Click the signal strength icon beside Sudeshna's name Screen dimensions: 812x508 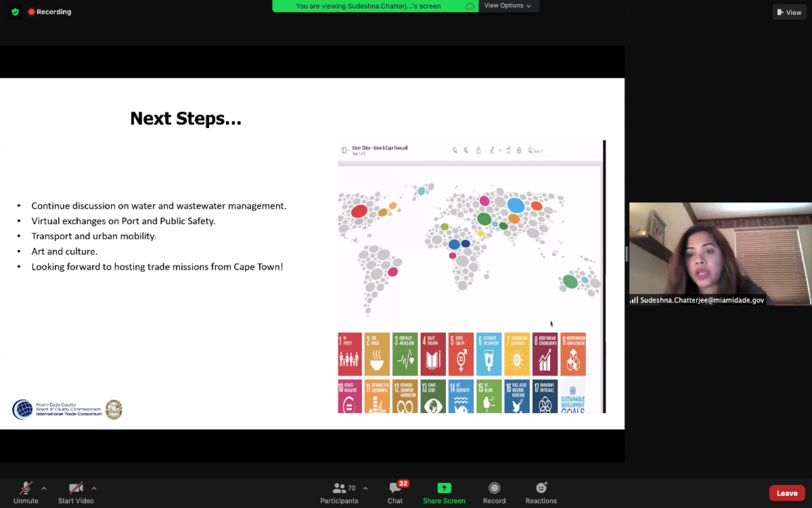634,300
